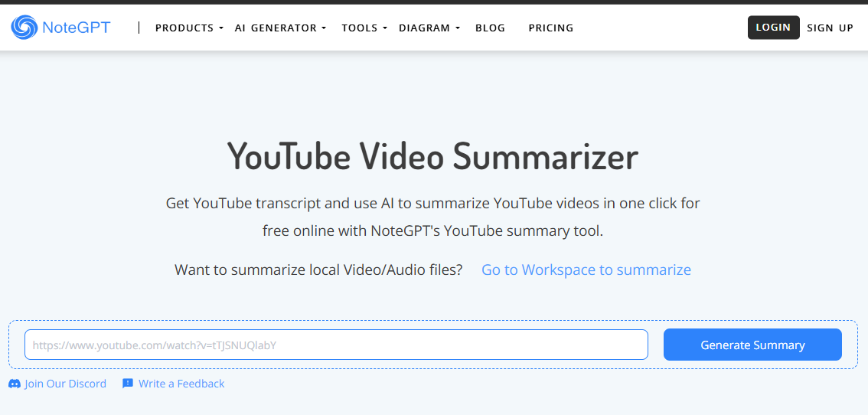Expand the DIAGRAM dropdown arrow

click(458, 28)
